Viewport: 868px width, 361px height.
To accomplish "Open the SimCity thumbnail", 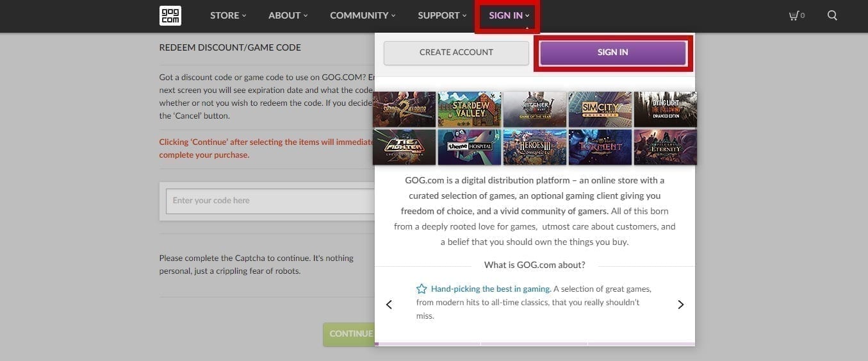I will [x=600, y=109].
